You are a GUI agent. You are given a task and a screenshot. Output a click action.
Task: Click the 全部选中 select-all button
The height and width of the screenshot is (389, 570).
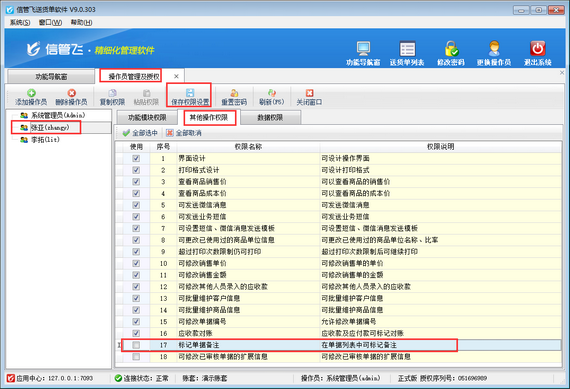tap(140, 133)
